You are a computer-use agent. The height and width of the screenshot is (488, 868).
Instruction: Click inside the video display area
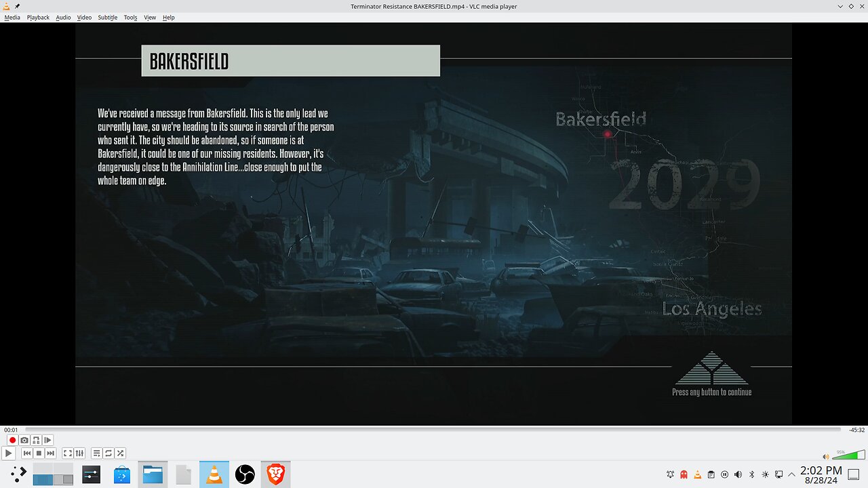(x=434, y=224)
